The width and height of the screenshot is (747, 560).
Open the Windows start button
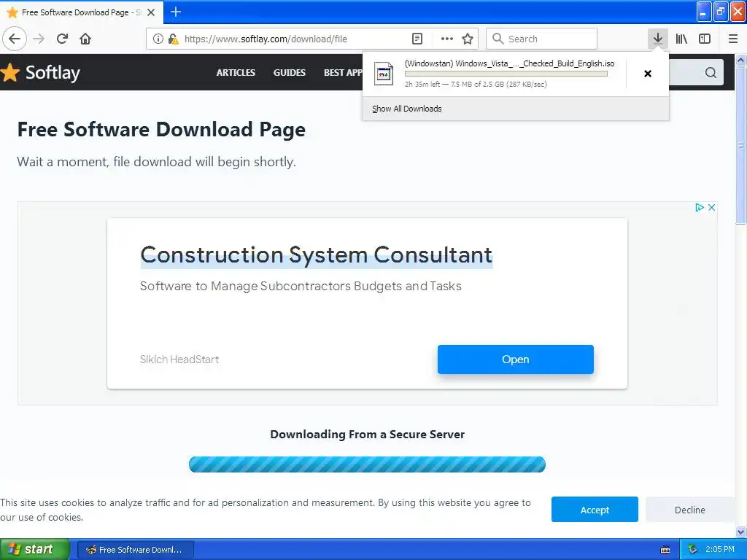pos(35,549)
